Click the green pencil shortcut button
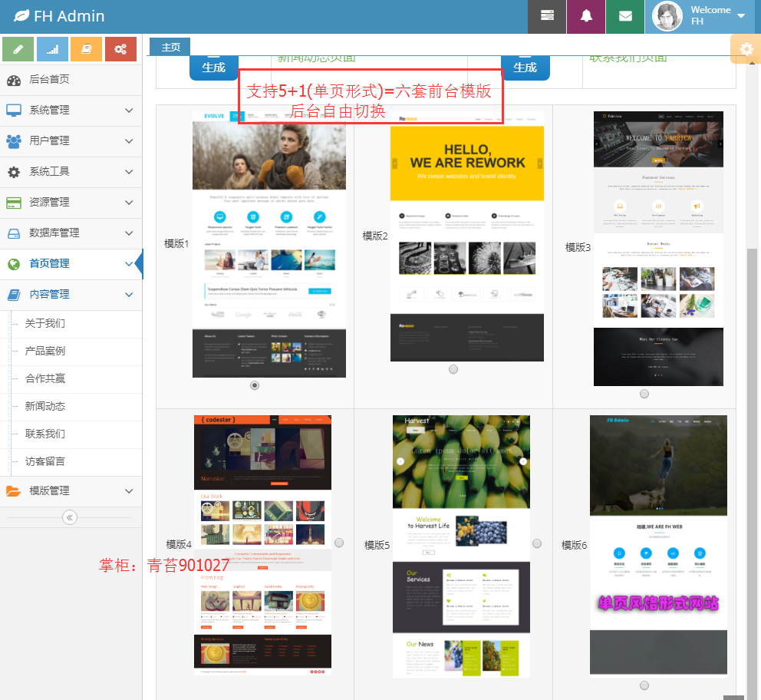This screenshot has width=761, height=700. click(18, 49)
